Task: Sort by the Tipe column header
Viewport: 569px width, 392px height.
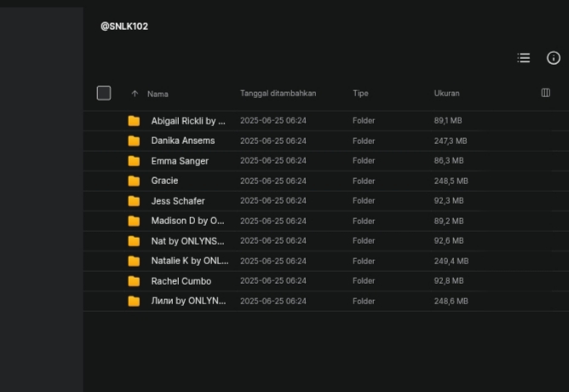Action: pyautogui.click(x=360, y=93)
